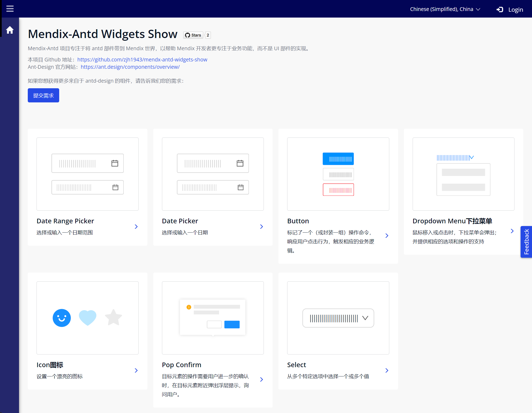Click the calendar icon in the Date Picker card
Viewport: 532px width, 413px height.
tap(240, 163)
